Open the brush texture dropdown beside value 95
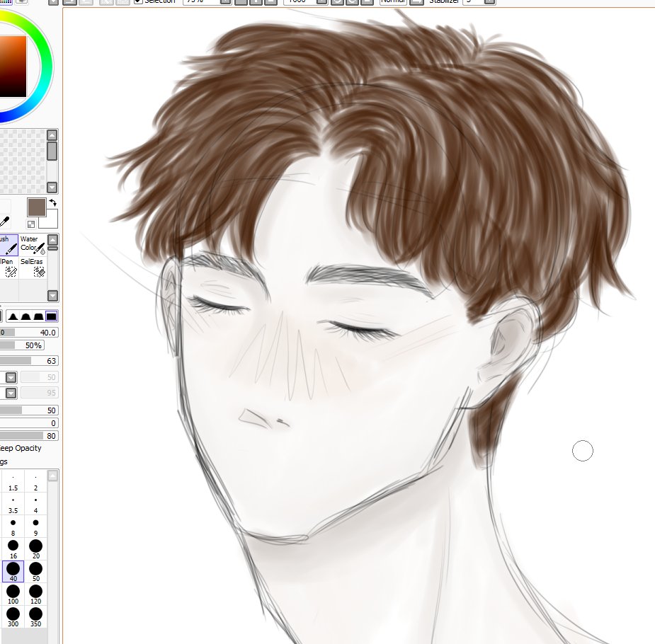This screenshot has width=655, height=644. [11, 393]
